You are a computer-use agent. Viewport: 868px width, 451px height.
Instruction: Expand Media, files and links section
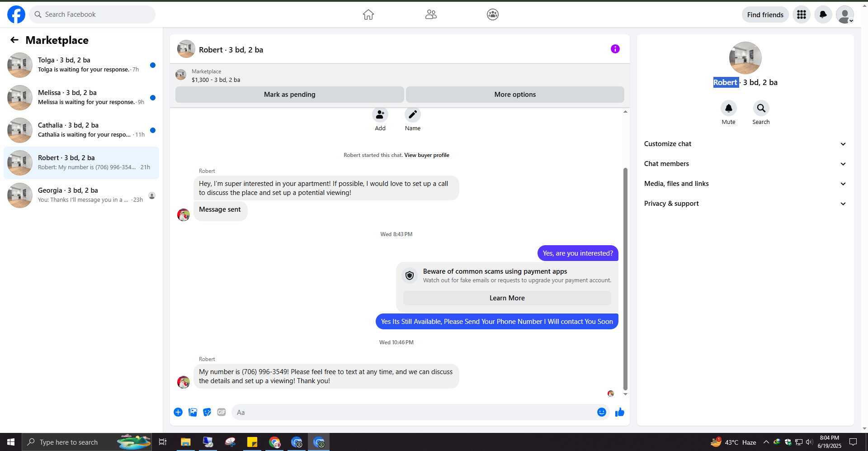click(x=745, y=184)
